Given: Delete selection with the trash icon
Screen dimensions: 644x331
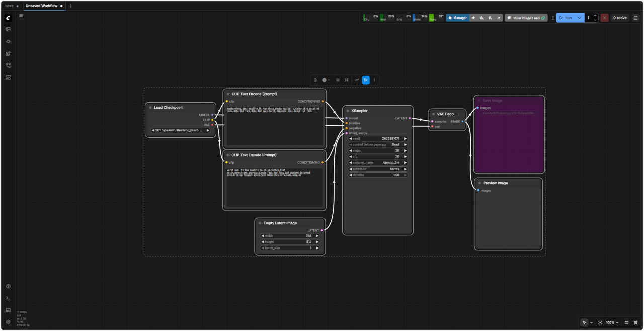Looking at the screenshot, I should 315,80.
